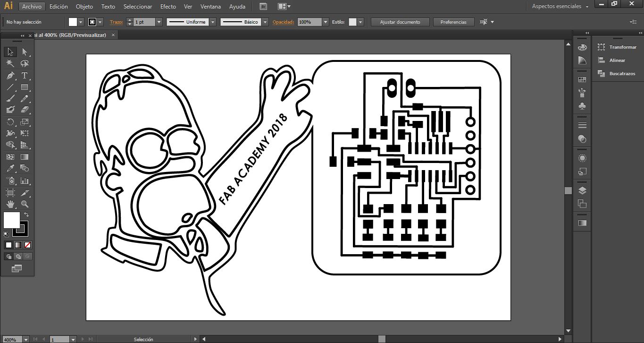Swap fill and stroke colors

coord(26,214)
